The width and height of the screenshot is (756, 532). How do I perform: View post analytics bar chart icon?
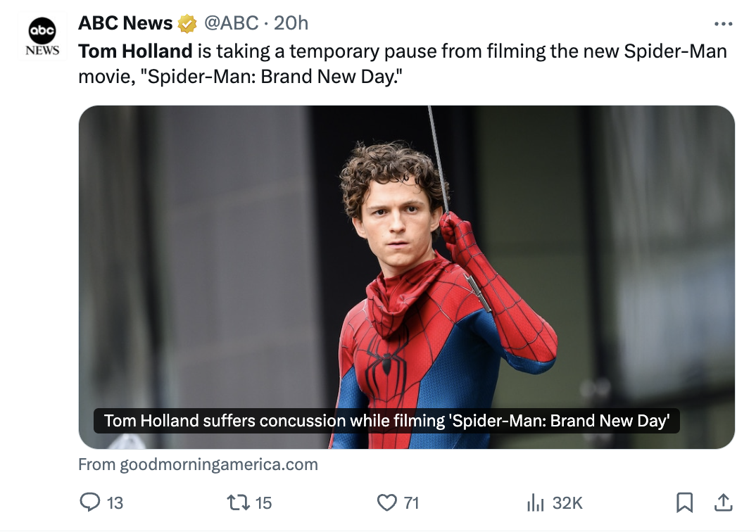click(536, 502)
